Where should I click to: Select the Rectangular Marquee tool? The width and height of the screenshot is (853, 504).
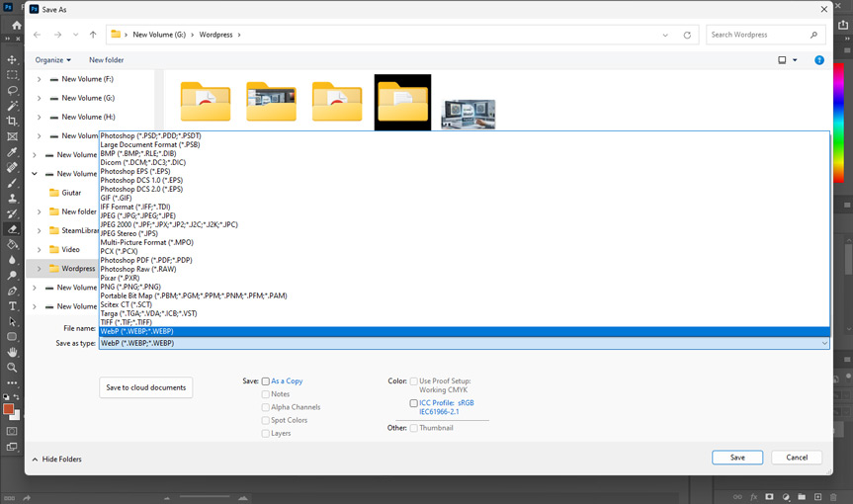[x=12, y=75]
